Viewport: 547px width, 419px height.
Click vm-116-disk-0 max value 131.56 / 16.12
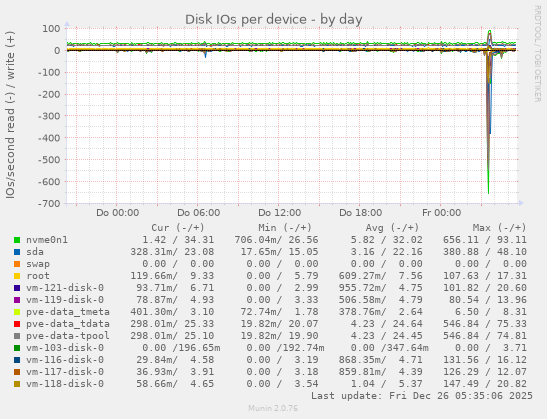click(x=485, y=360)
